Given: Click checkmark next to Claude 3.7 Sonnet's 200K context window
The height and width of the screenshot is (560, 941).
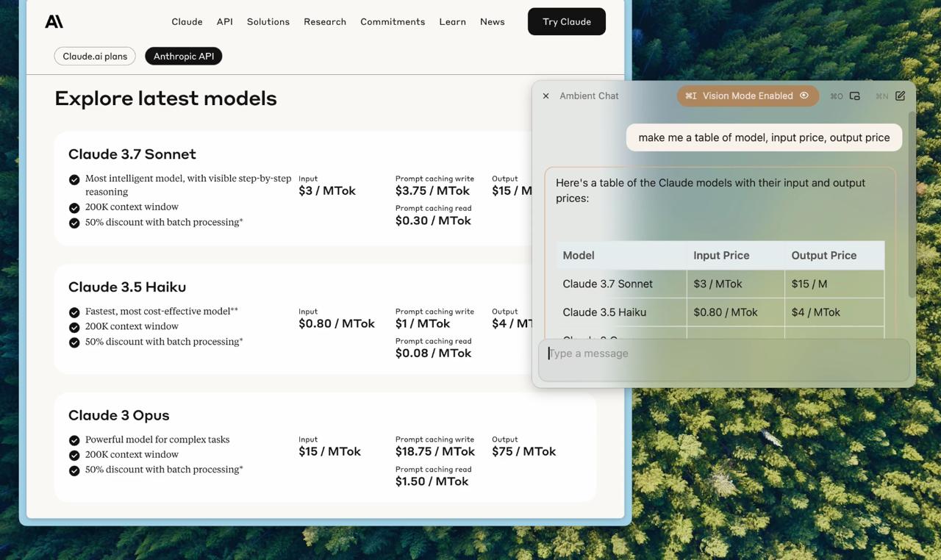Looking at the screenshot, I should click(74, 208).
